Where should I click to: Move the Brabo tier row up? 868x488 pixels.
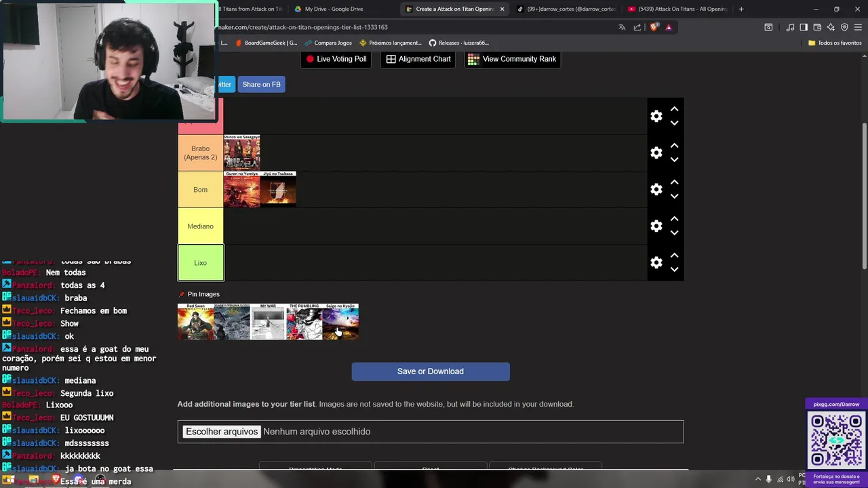point(674,146)
